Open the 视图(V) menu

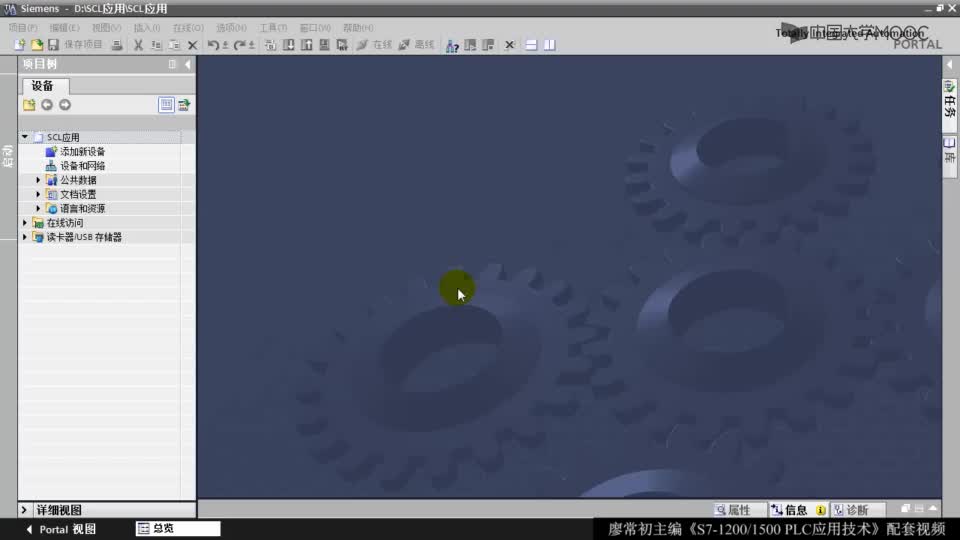coord(107,28)
